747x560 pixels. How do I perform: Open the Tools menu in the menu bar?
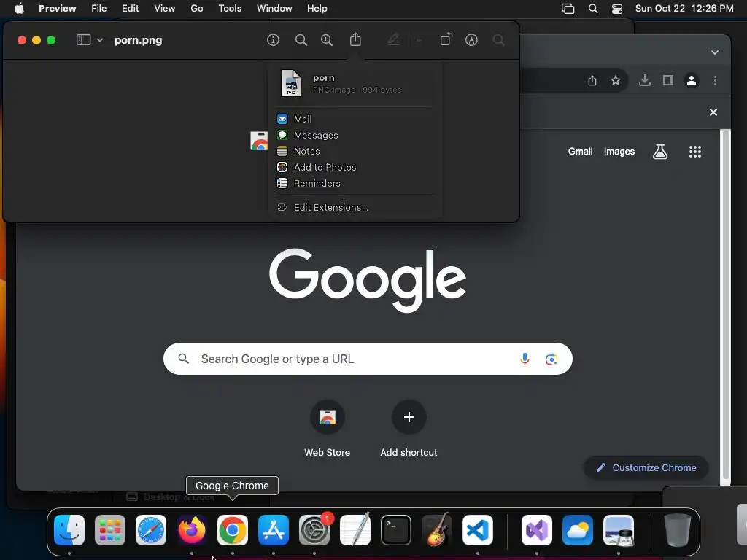coord(230,9)
